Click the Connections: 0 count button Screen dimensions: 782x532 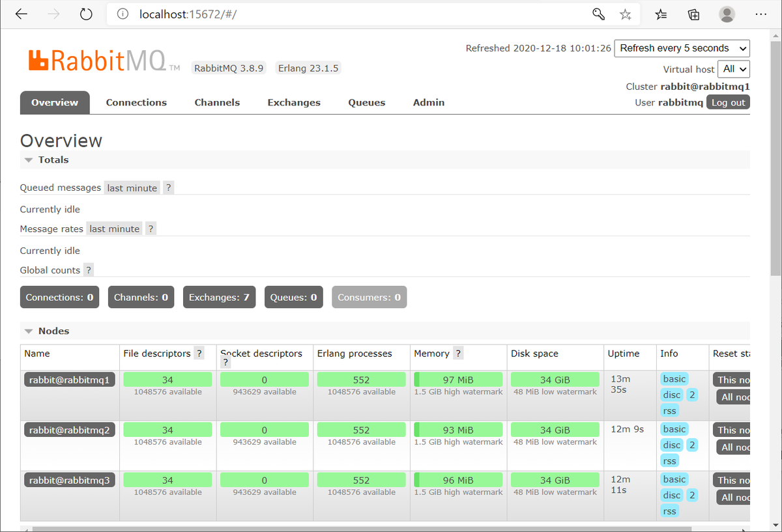[x=59, y=297]
